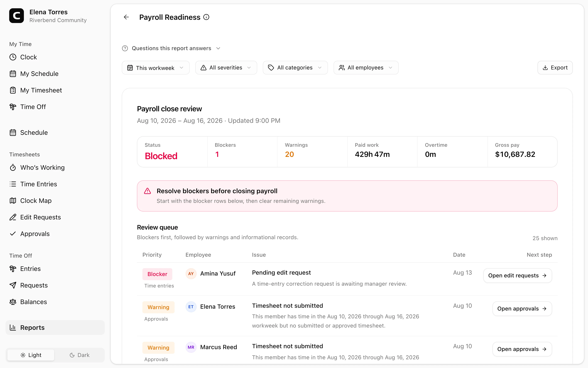Open Approvals in the sidebar

click(x=55, y=234)
